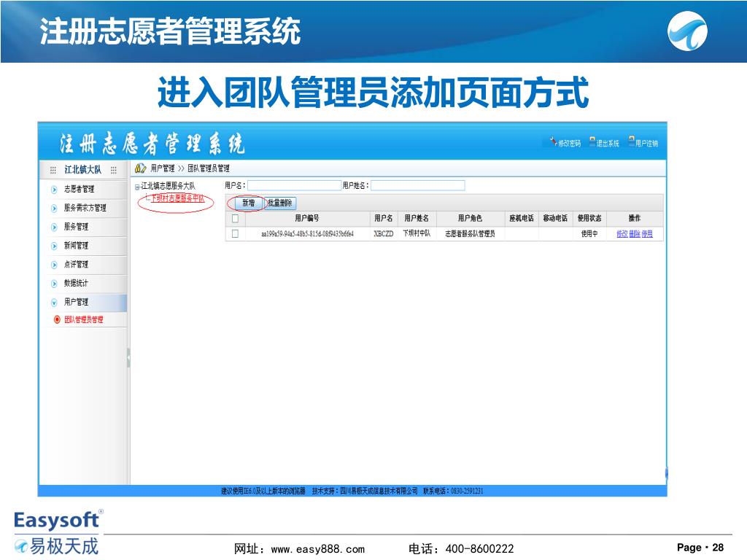747x560 pixels.
Task: Click the 使用状态 column header
Action: pos(589,219)
